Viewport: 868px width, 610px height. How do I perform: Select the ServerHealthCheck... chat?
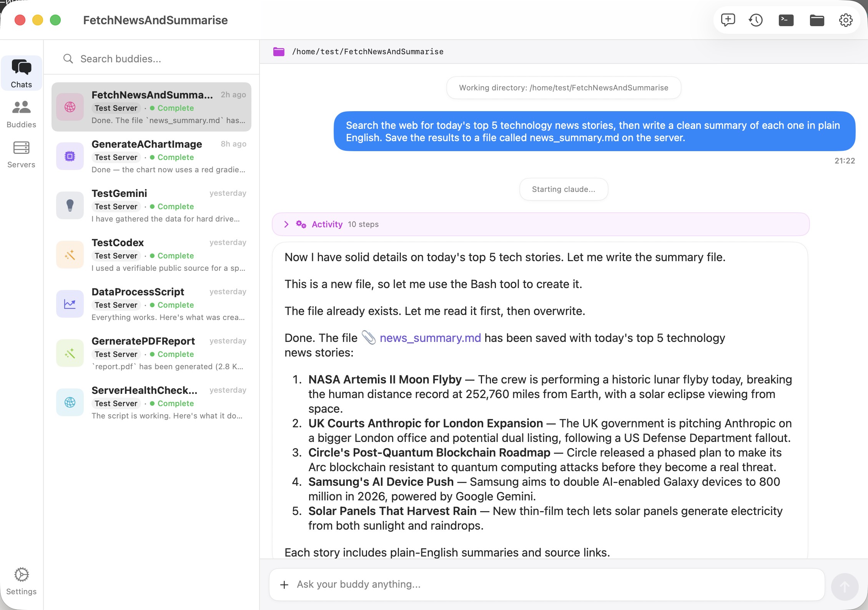coord(151,402)
